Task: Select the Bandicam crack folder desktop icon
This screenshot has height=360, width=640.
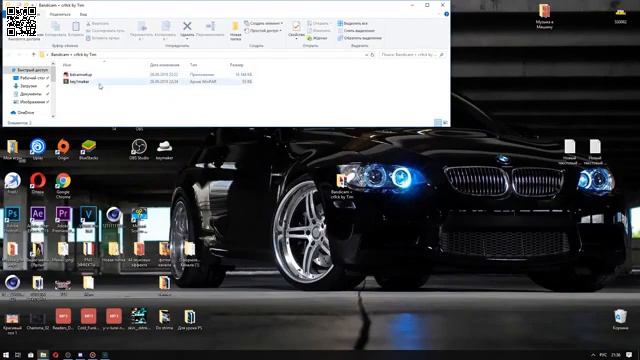Action: (x=342, y=186)
